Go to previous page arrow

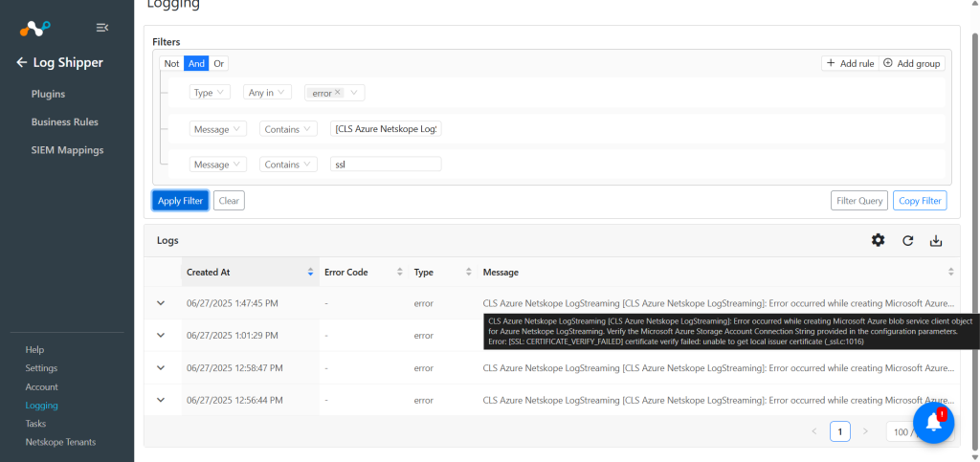(814, 431)
